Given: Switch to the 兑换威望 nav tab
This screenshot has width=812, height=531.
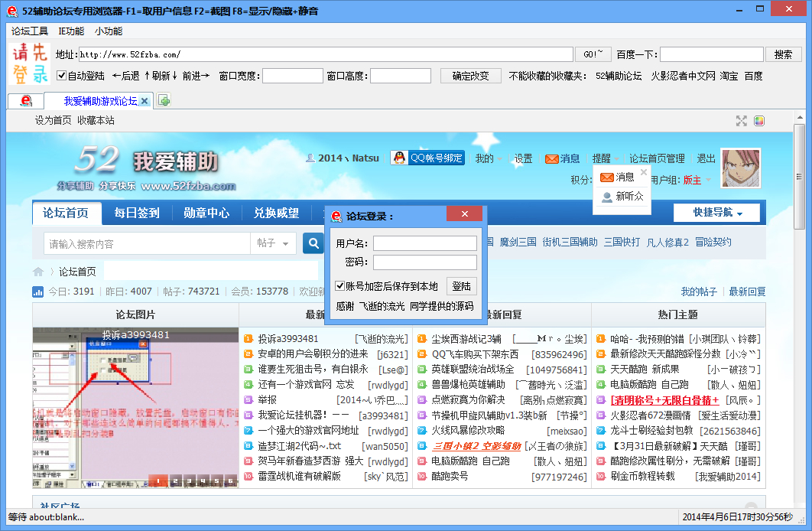Looking at the screenshot, I should [x=276, y=213].
